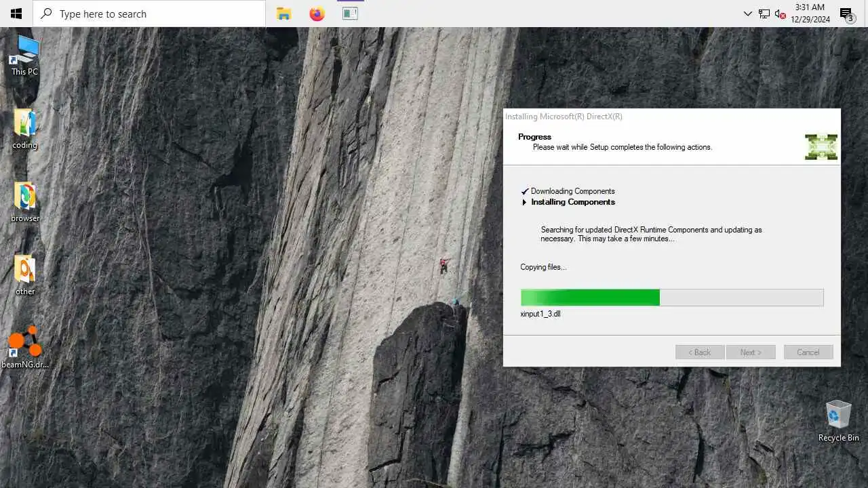The image size is (868, 488).
Task: Click the disabled Next button
Action: pos(751,352)
